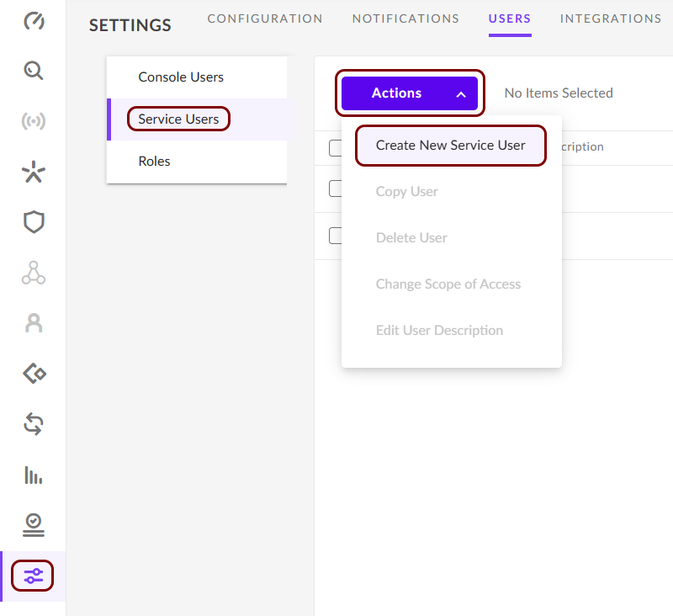Open the Roles section

pos(197,162)
